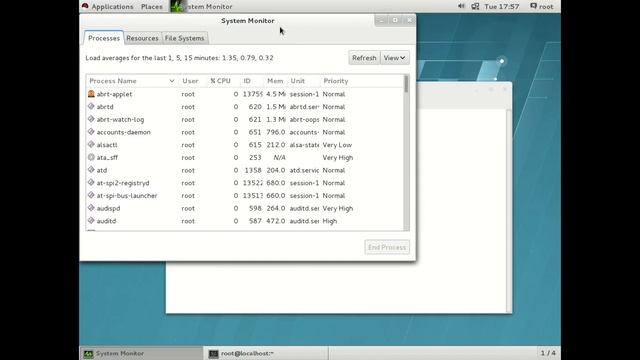Click the Refresh button

coord(364,58)
